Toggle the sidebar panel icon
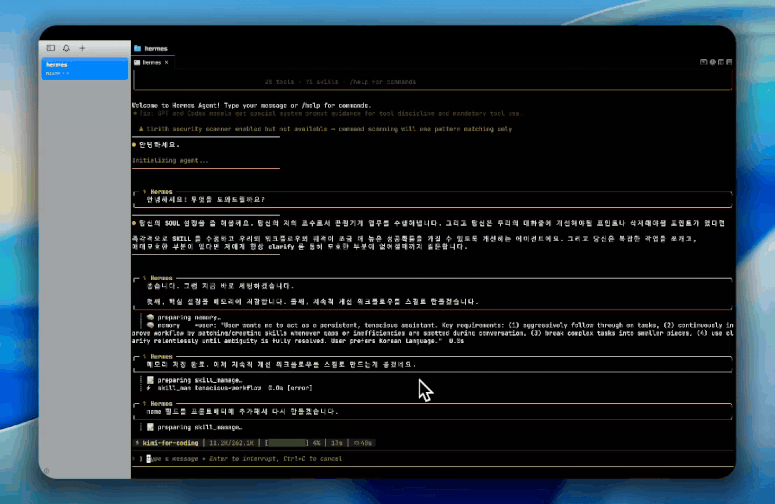Image resolution: width=775 pixels, height=504 pixels. [x=50, y=48]
